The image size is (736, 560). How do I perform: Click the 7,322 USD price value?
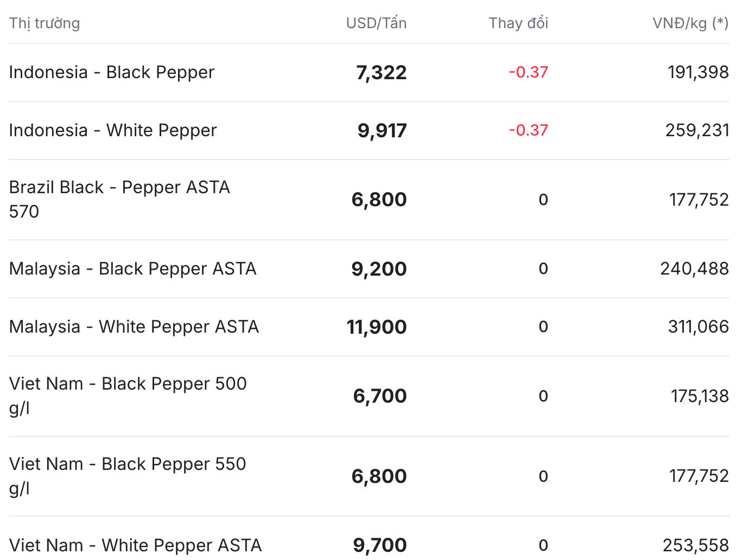click(x=382, y=73)
